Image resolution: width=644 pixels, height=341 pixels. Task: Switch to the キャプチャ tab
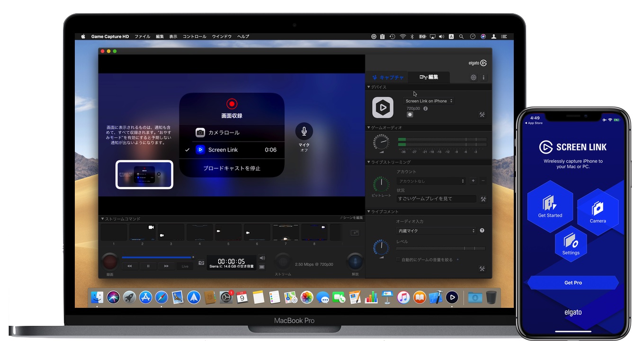(x=388, y=77)
